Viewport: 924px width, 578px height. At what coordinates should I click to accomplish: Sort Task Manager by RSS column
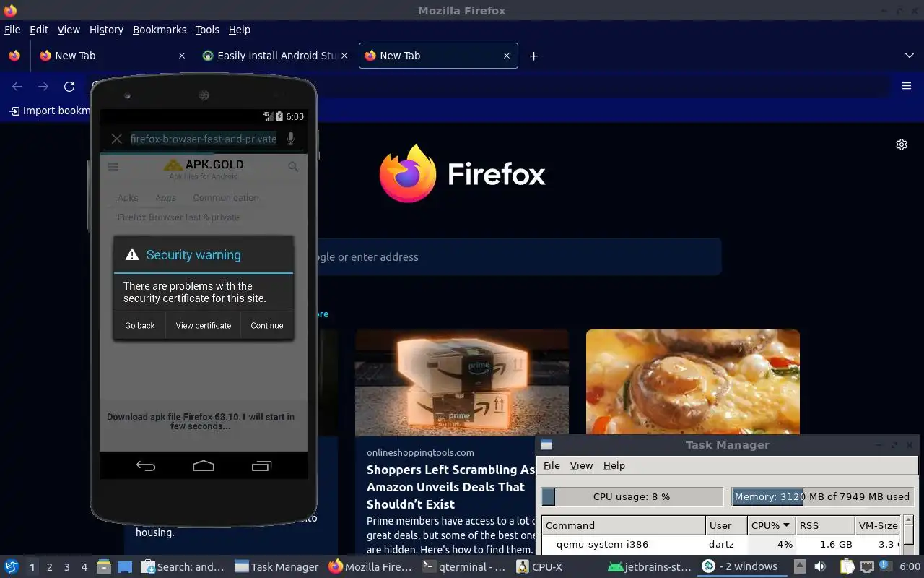pyautogui.click(x=825, y=525)
